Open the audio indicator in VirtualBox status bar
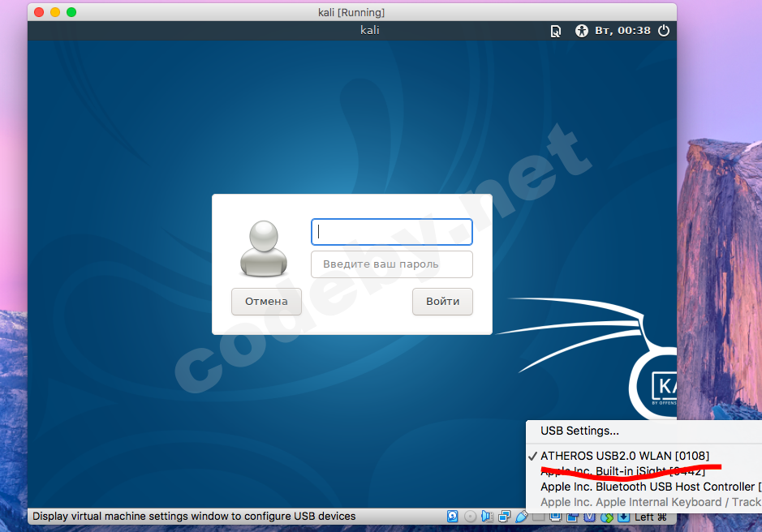Image resolution: width=762 pixels, height=532 pixels. click(487, 516)
